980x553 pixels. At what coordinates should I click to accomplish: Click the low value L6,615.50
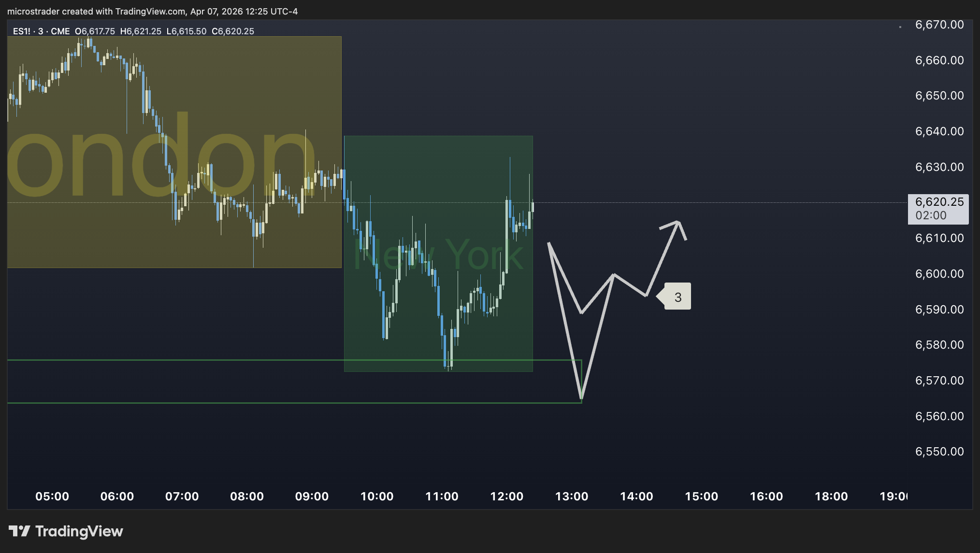(x=186, y=31)
